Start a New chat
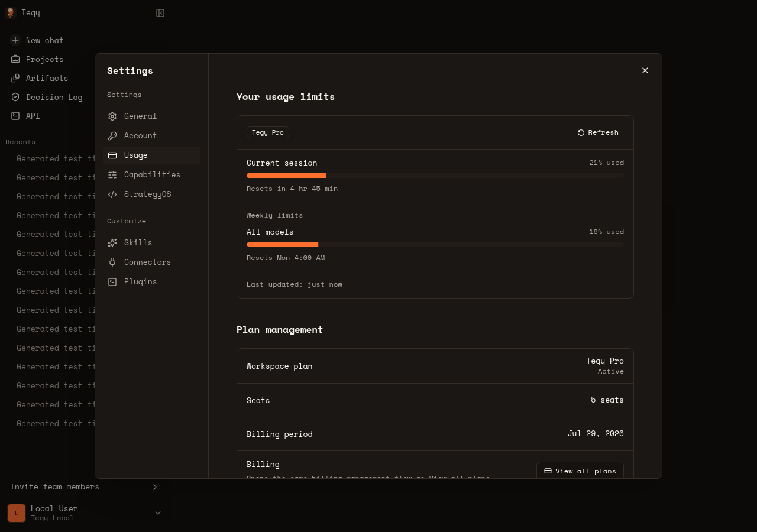Screen dimensions: 757x532 [44, 40]
